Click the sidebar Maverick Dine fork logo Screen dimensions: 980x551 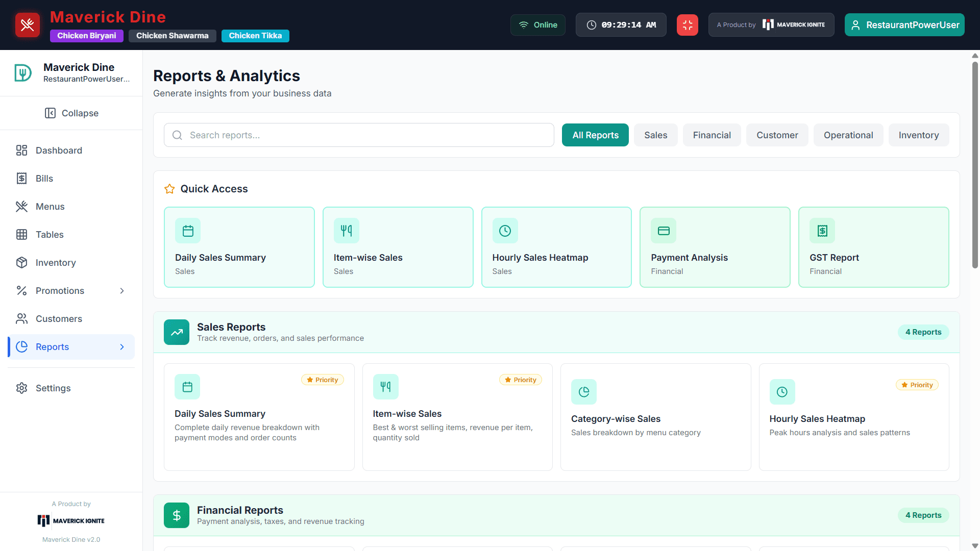[x=23, y=73]
